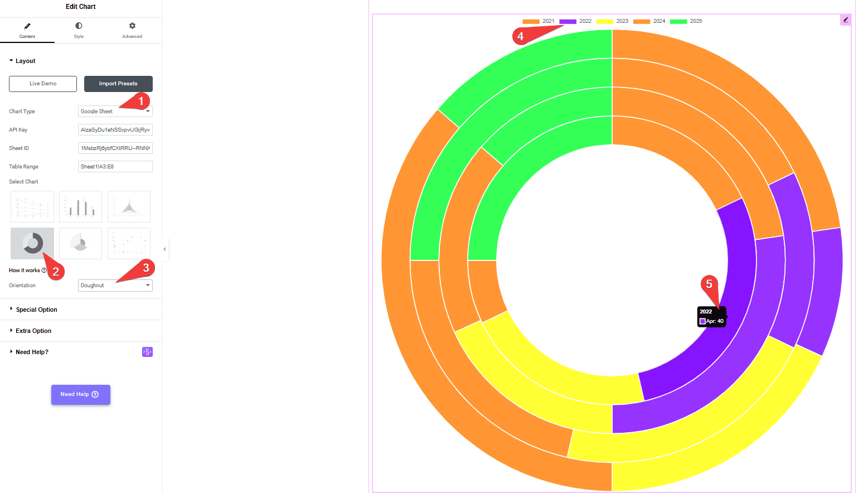Expand the Special Option section
This screenshot has width=868, height=493.
(x=36, y=310)
